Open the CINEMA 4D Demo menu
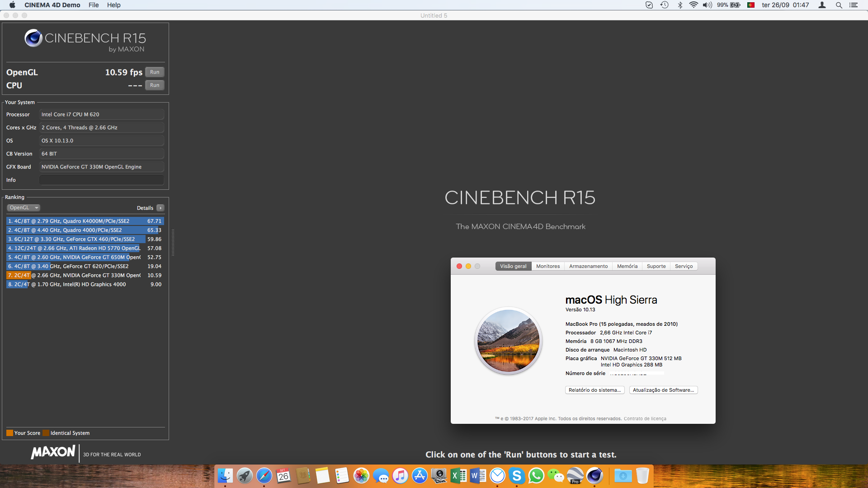 52,5
